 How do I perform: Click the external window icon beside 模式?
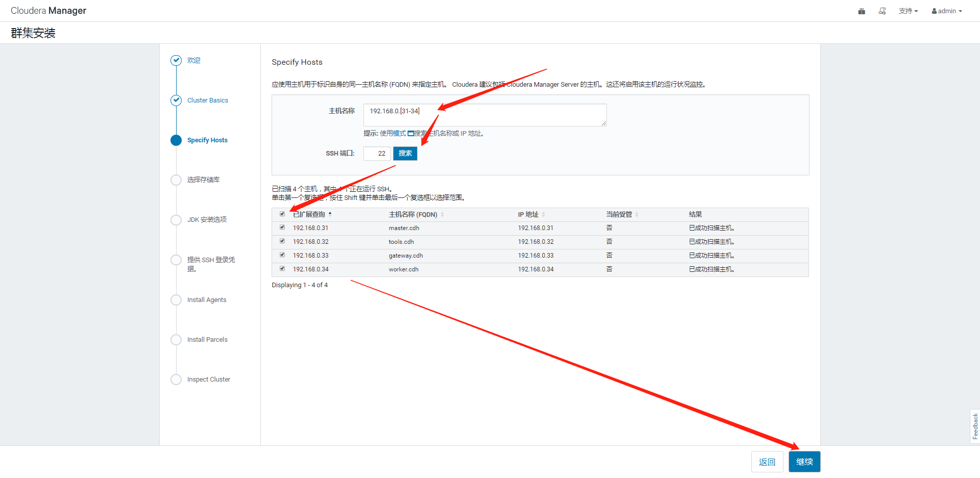pos(410,134)
